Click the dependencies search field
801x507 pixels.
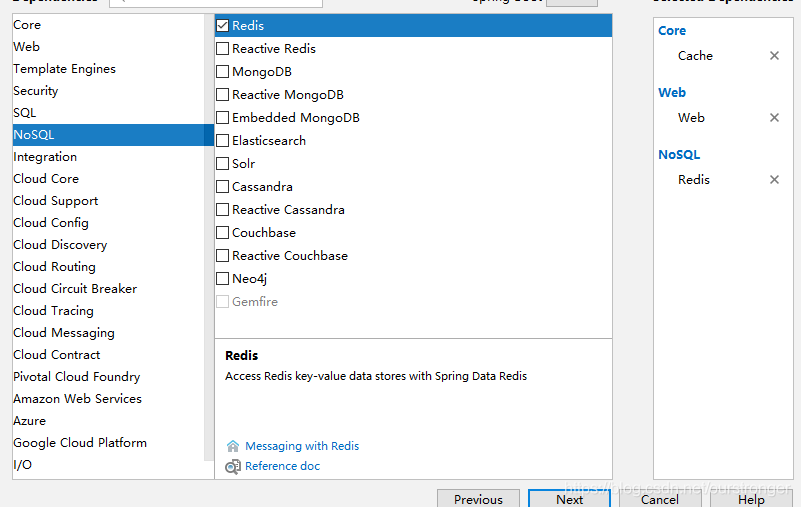(x=216, y=3)
